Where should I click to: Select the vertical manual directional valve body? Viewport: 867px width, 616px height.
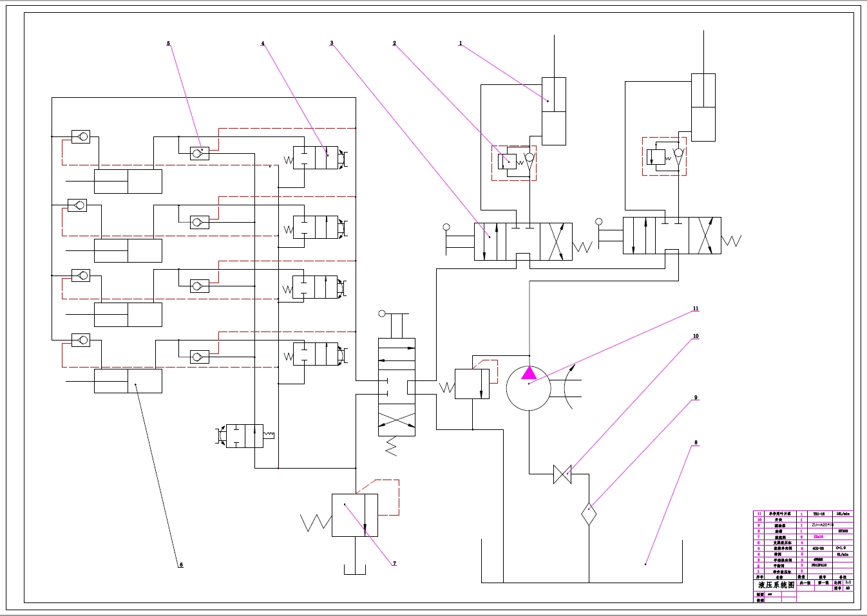click(397, 387)
